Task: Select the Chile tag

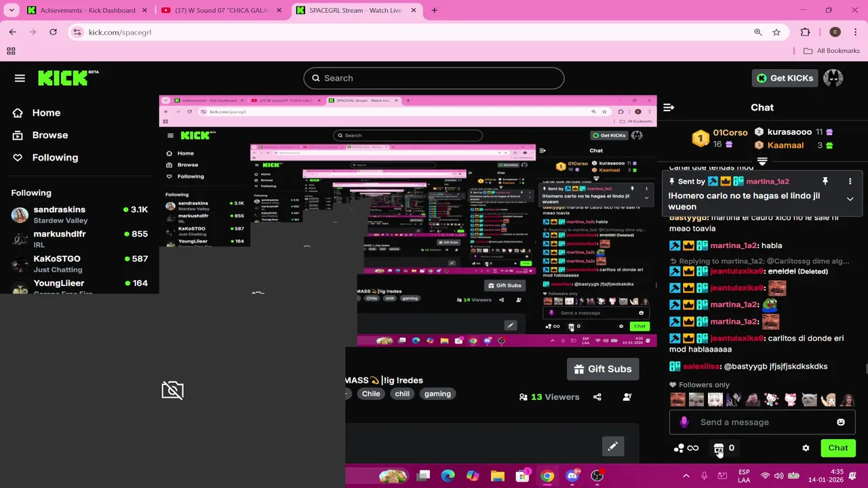Action: pos(371,394)
